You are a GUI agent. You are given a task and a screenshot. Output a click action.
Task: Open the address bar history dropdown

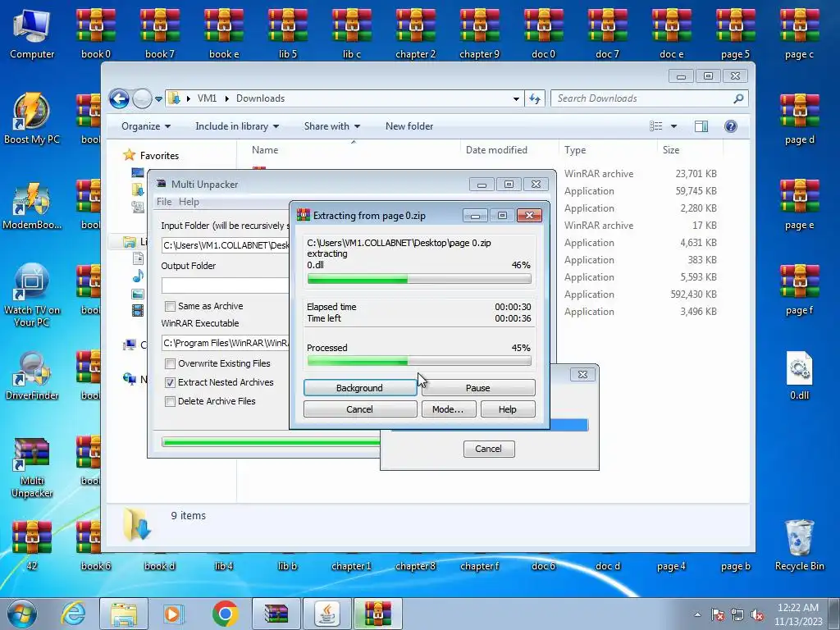click(516, 98)
